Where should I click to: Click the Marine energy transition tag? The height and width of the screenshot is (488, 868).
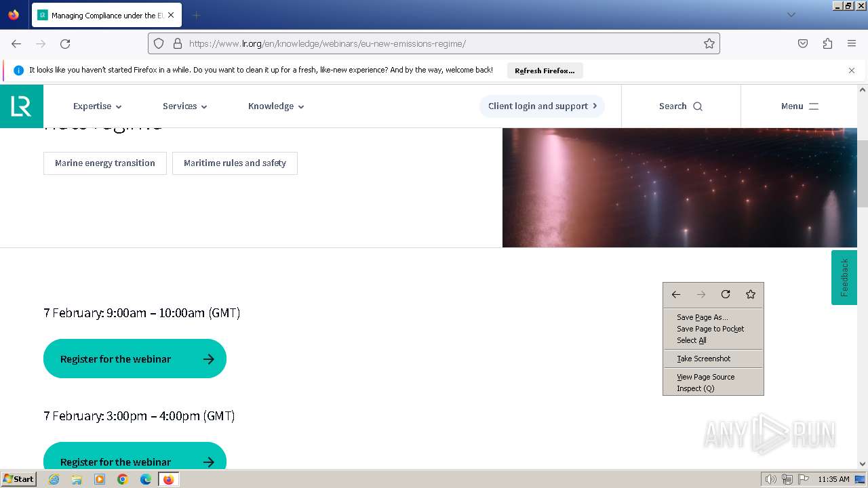(x=105, y=163)
